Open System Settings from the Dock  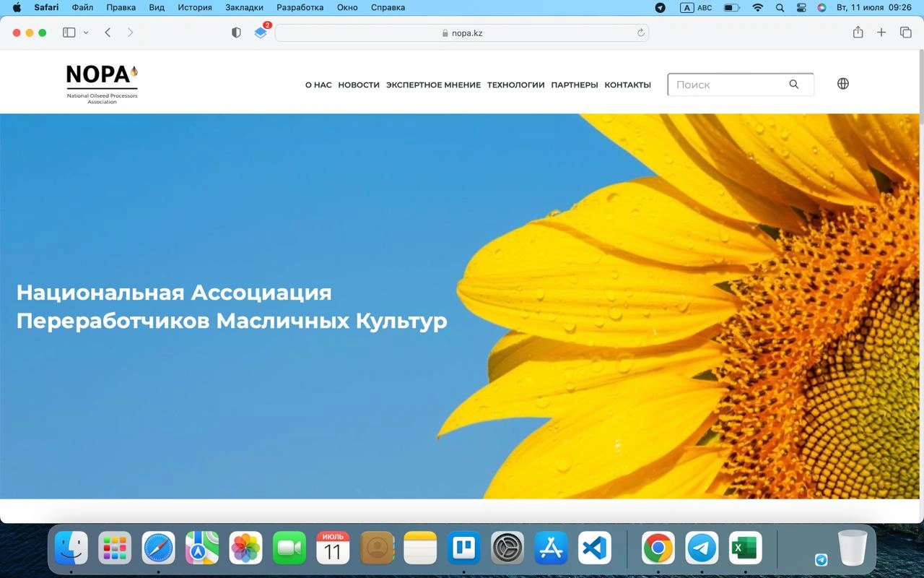[507, 548]
